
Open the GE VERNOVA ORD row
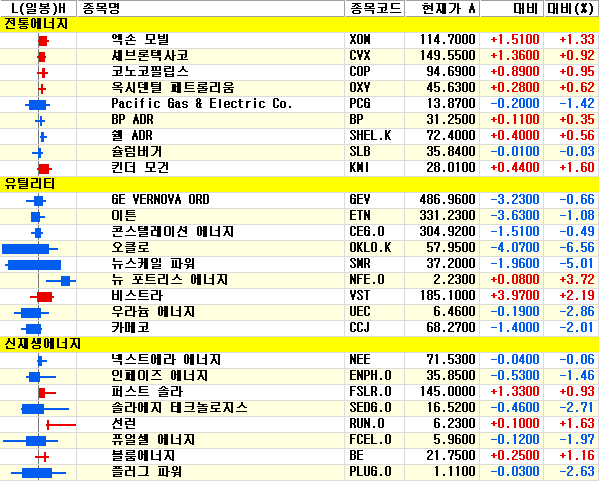(300, 200)
